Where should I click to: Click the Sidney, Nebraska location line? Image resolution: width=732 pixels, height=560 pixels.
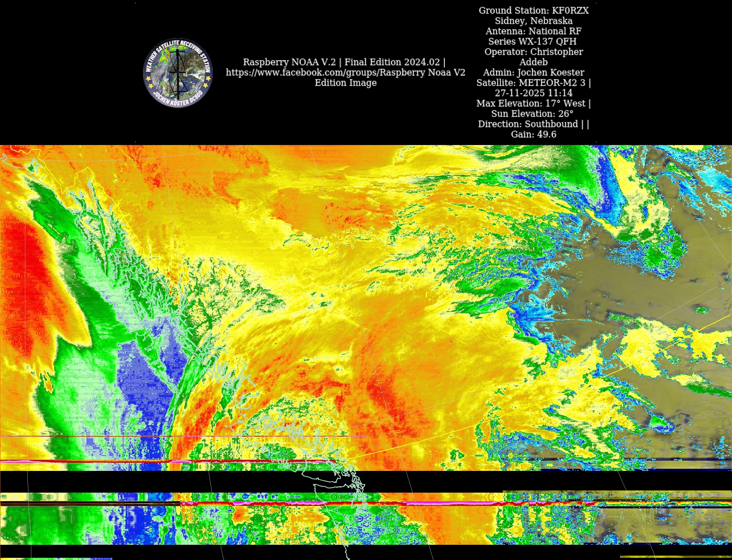[x=533, y=21]
